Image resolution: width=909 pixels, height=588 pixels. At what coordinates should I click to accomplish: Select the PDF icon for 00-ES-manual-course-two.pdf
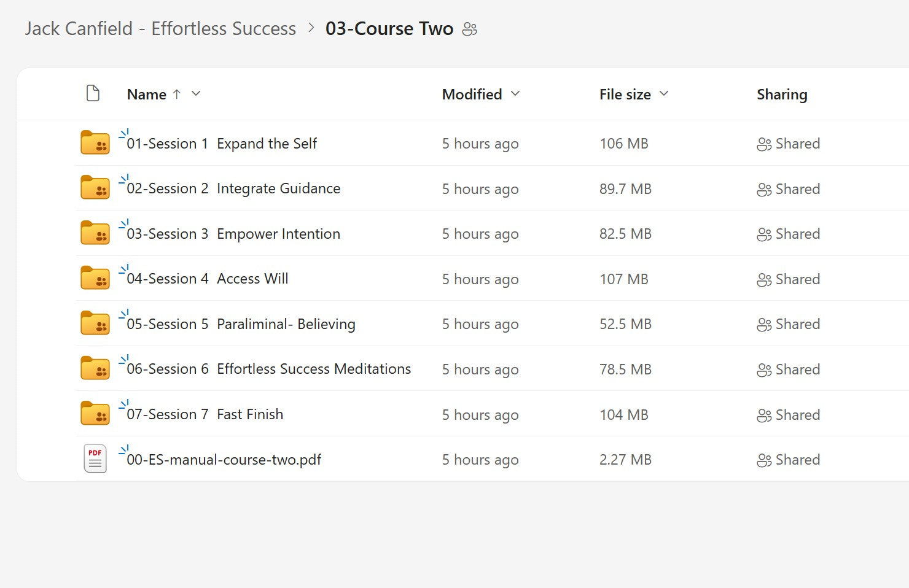[x=95, y=458]
